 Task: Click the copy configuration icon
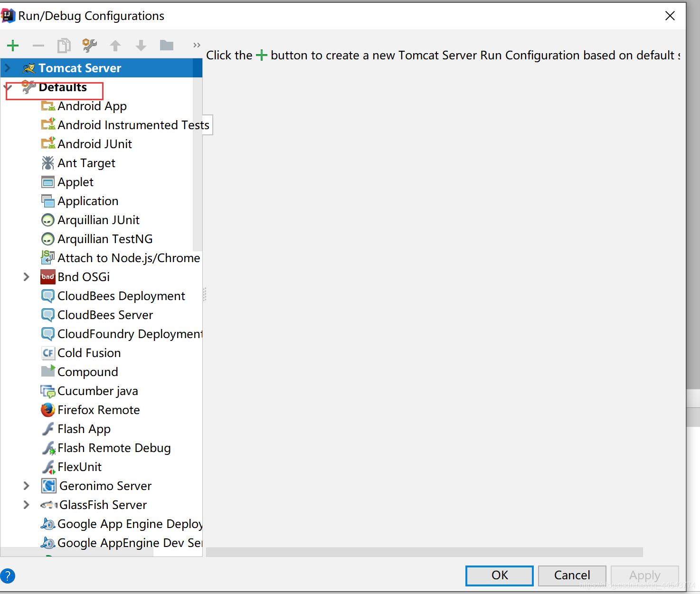coord(64,46)
